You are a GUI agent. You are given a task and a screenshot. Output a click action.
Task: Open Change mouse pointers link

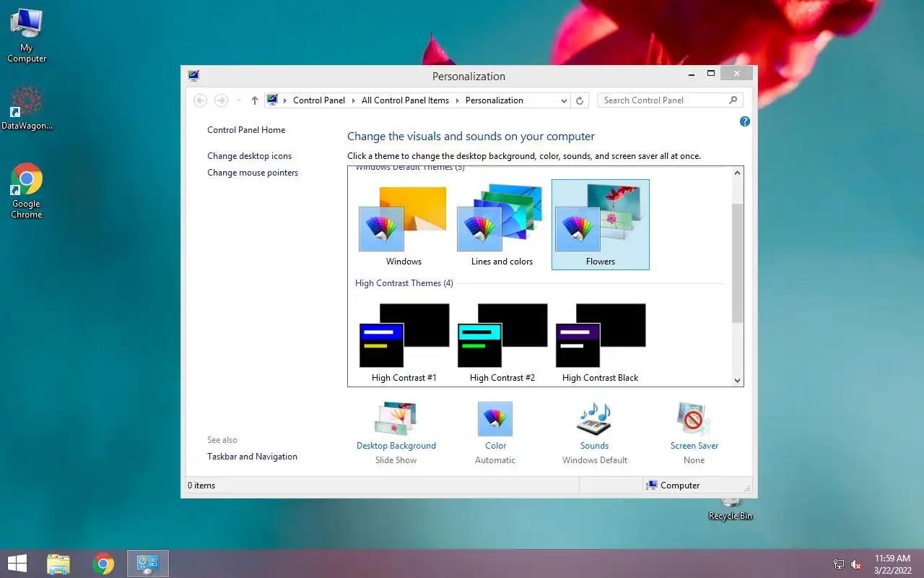[253, 173]
